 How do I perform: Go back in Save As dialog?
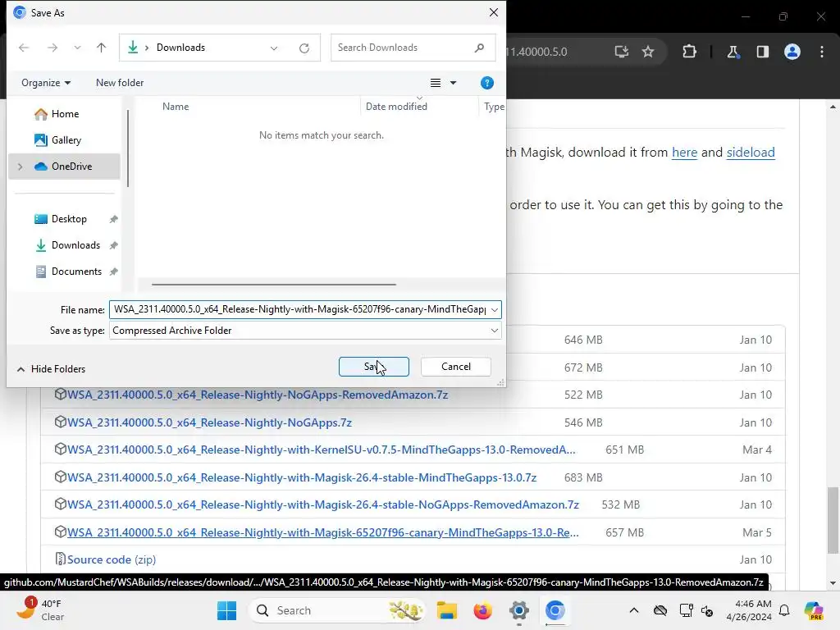click(x=24, y=48)
